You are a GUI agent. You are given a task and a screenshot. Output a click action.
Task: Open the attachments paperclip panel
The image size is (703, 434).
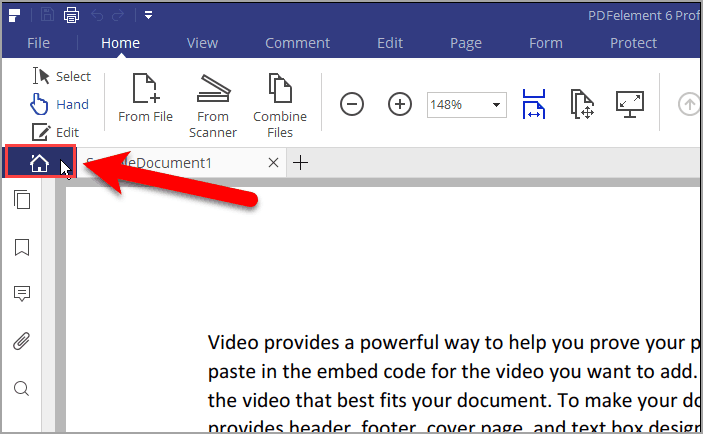click(x=22, y=341)
